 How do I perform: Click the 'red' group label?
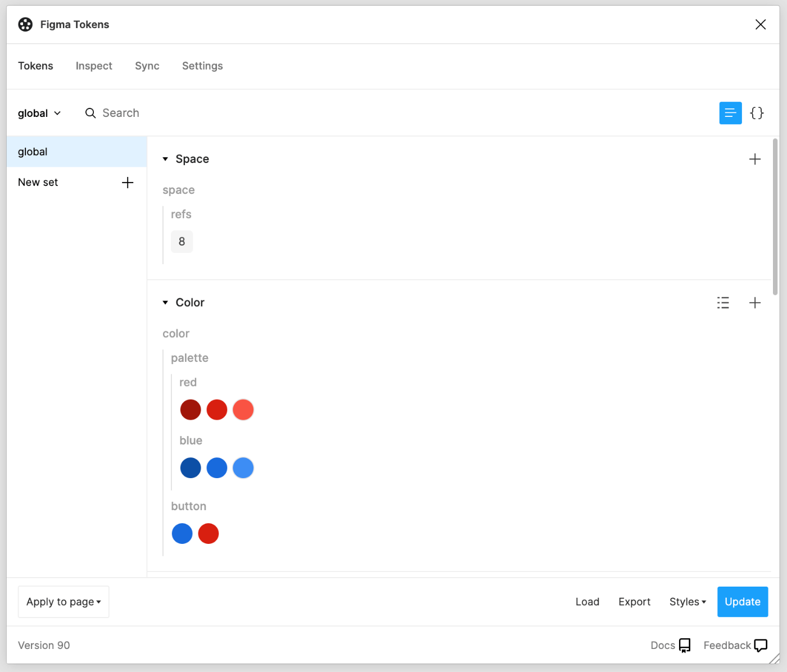coord(188,383)
